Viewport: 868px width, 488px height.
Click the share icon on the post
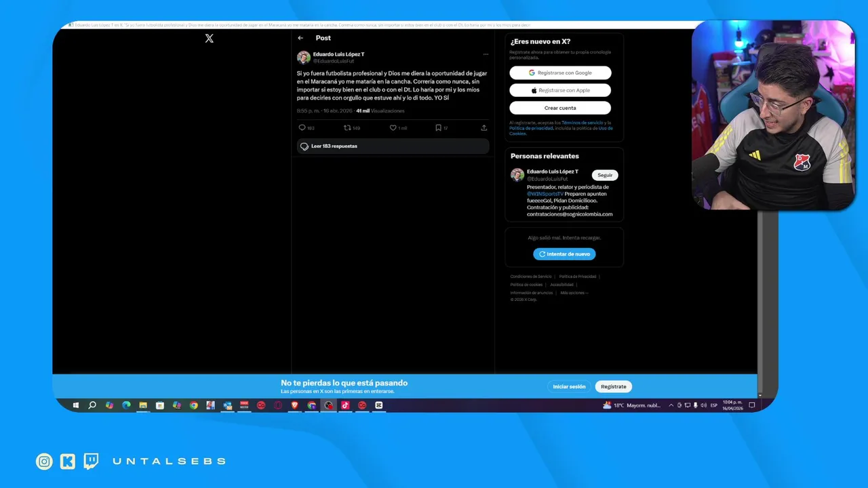point(484,127)
